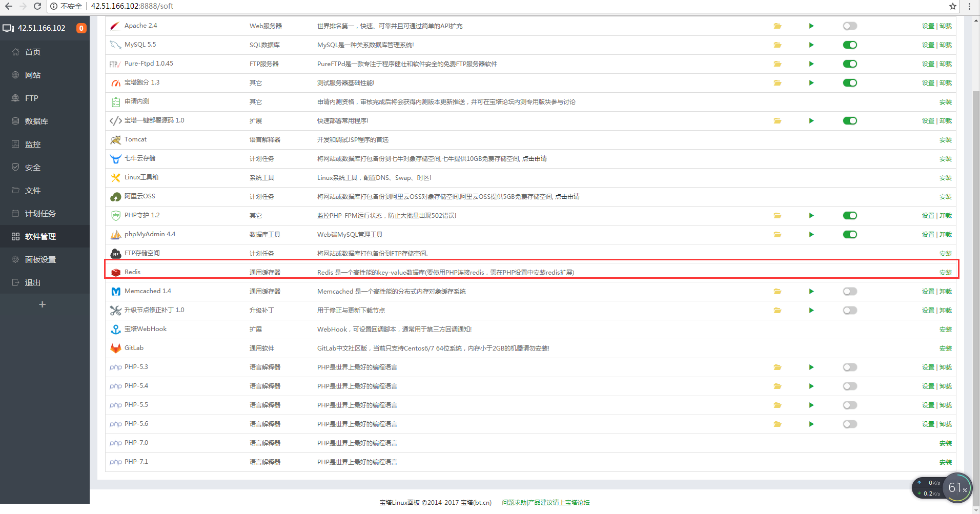Open the folder icon for MySQL 5.5
Viewport: 980px width, 514px height.
[778, 45]
